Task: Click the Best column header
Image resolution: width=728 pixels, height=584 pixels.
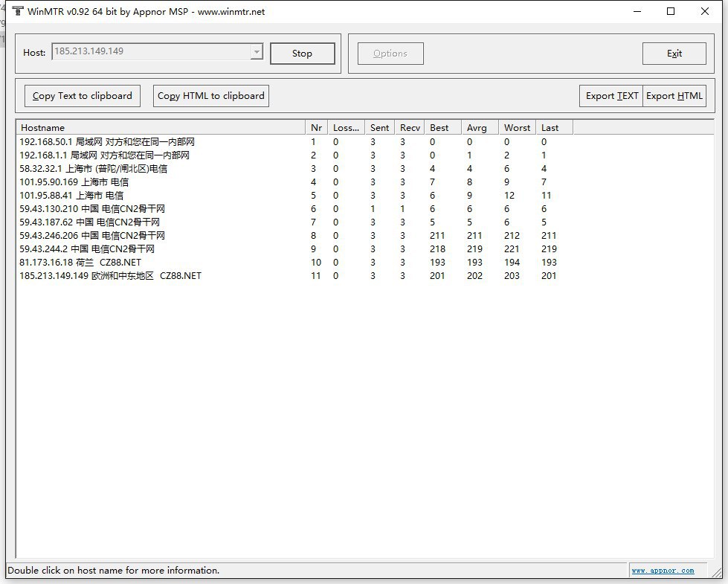Action: (442, 128)
